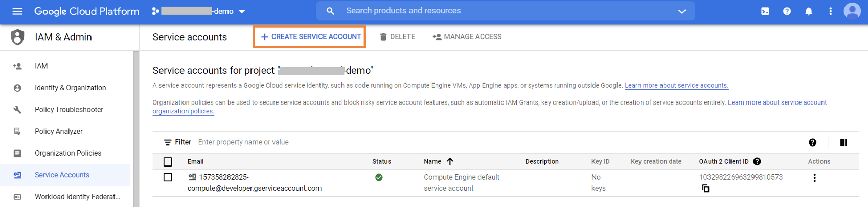Open the user account avatar
Screen dimensions: 868x207
coord(852,11)
